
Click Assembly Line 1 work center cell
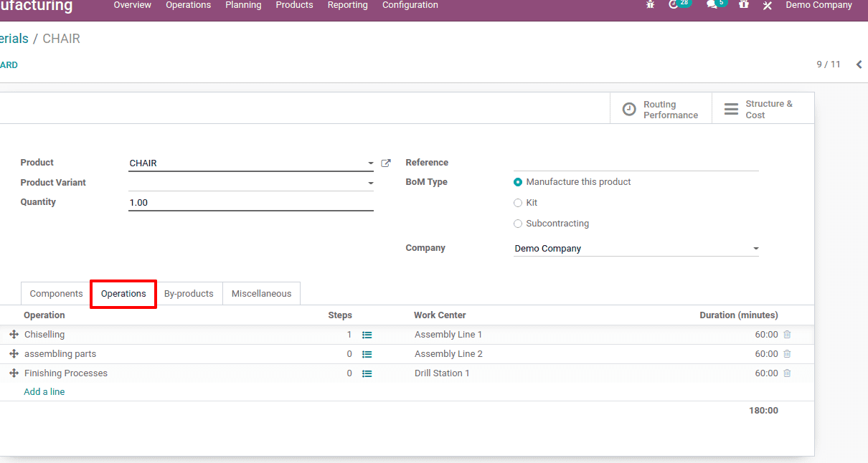tap(448, 335)
